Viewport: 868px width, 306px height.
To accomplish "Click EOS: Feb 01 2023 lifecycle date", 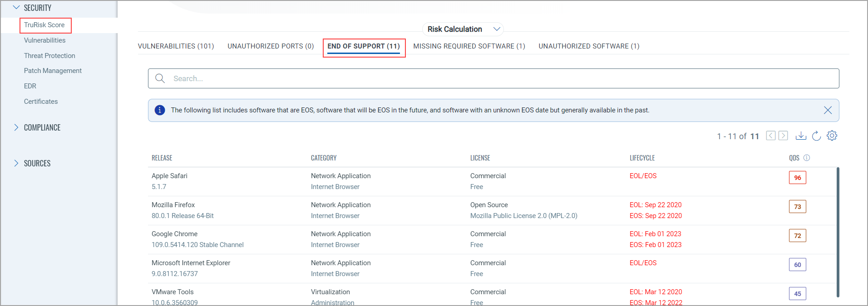I will click(656, 245).
